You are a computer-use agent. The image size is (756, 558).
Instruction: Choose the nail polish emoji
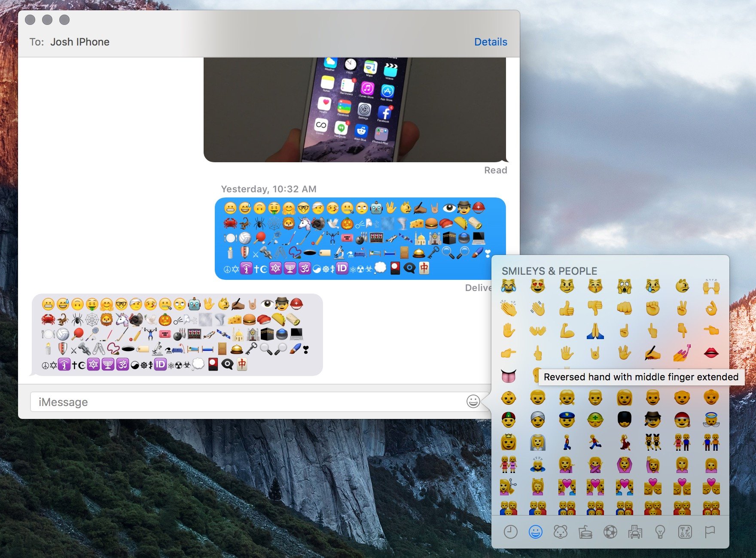click(682, 353)
